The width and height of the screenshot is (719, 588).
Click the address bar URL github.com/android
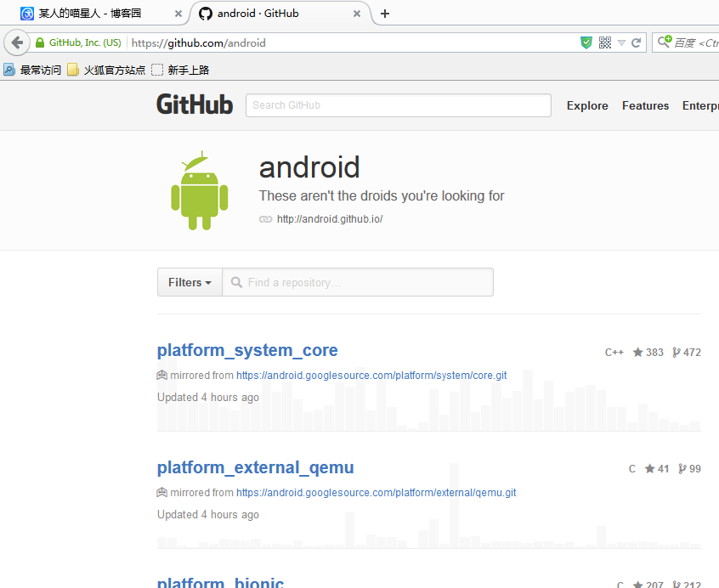click(x=199, y=42)
